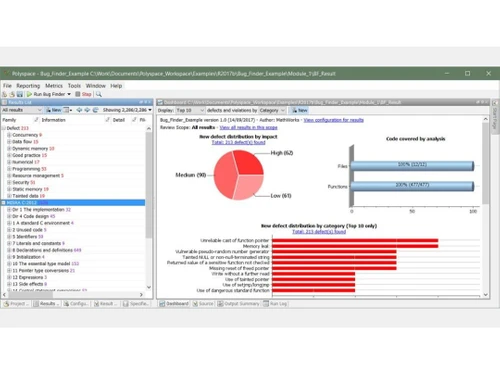
Task: Open the Reporting menu
Action: 28,86
